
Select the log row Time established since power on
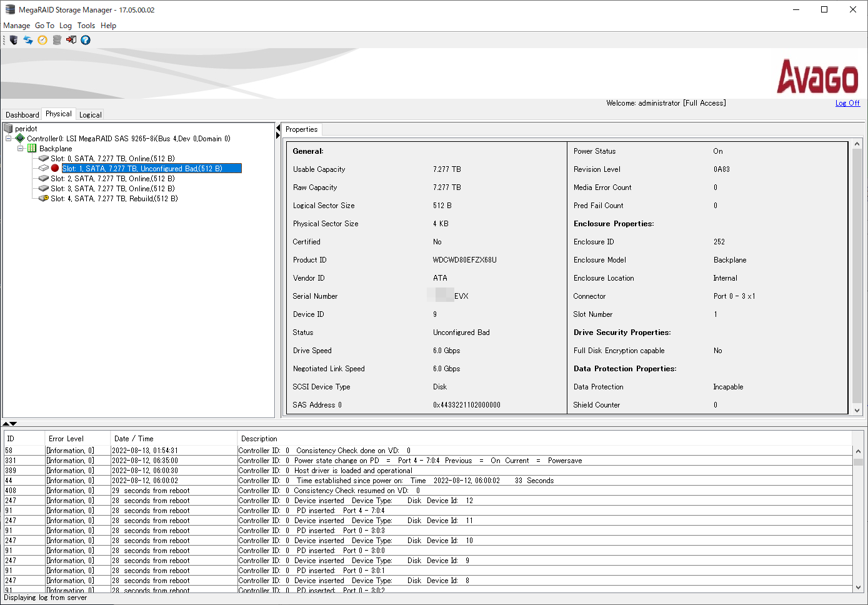pyautogui.click(x=428, y=481)
